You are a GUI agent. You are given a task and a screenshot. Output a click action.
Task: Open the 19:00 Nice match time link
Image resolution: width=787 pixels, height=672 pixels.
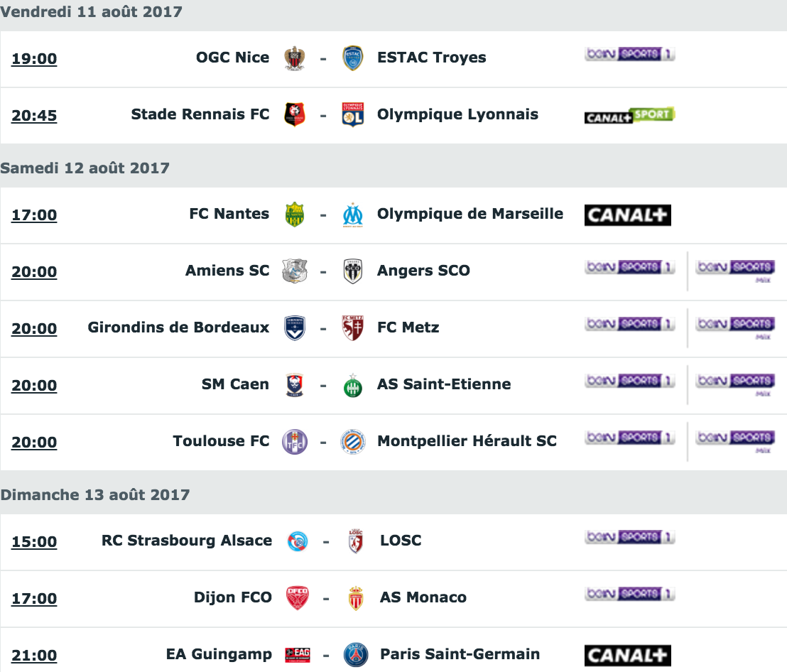tap(34, 59)
